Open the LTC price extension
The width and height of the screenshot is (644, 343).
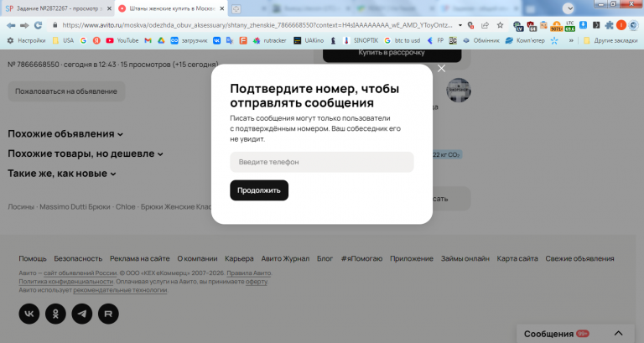569,26
